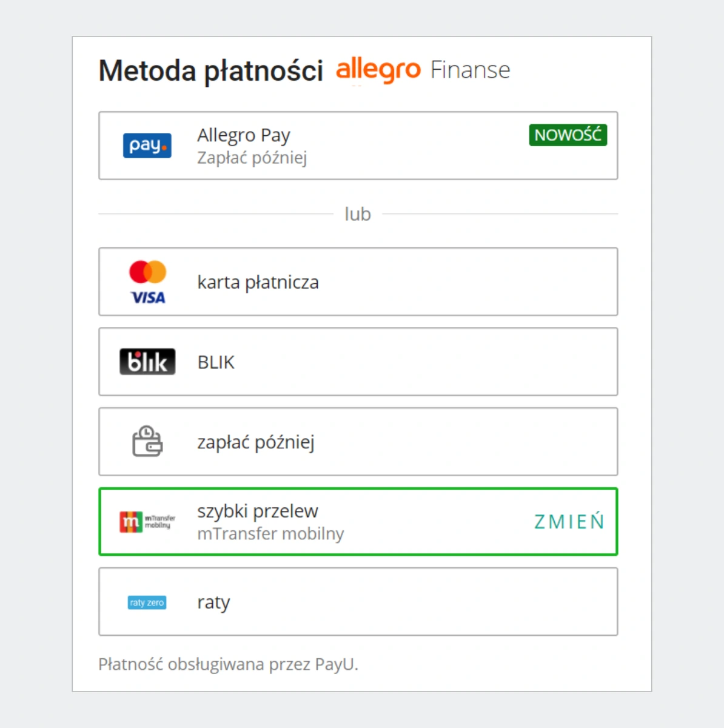Select the Mastercard/Visa card icon

coord(147,281)
